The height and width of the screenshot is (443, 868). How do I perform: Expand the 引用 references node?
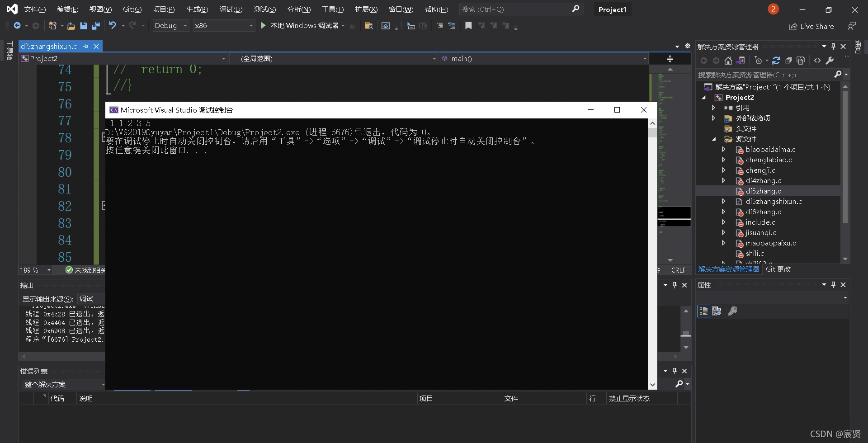point(713,108)
